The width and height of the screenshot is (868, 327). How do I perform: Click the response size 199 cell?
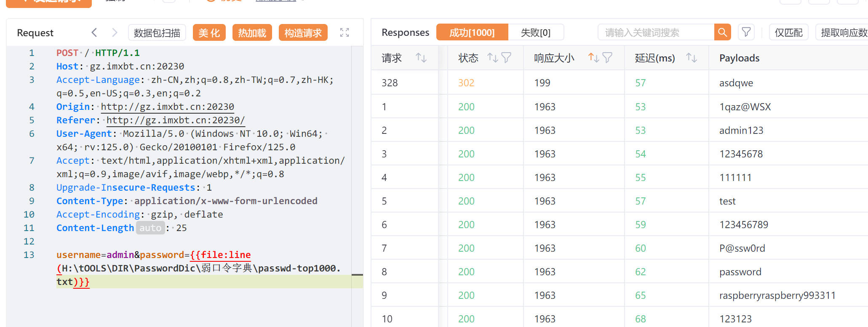coord(542,83)
